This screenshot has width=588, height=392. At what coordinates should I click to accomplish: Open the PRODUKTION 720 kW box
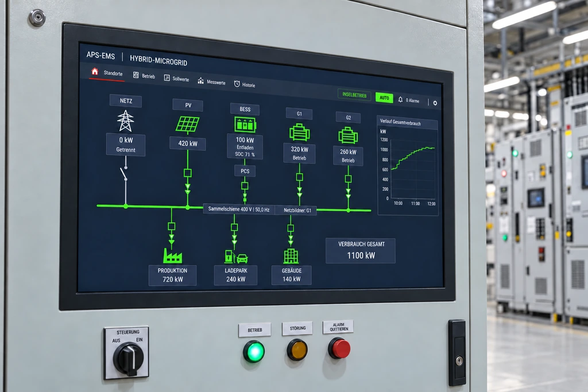172,275
